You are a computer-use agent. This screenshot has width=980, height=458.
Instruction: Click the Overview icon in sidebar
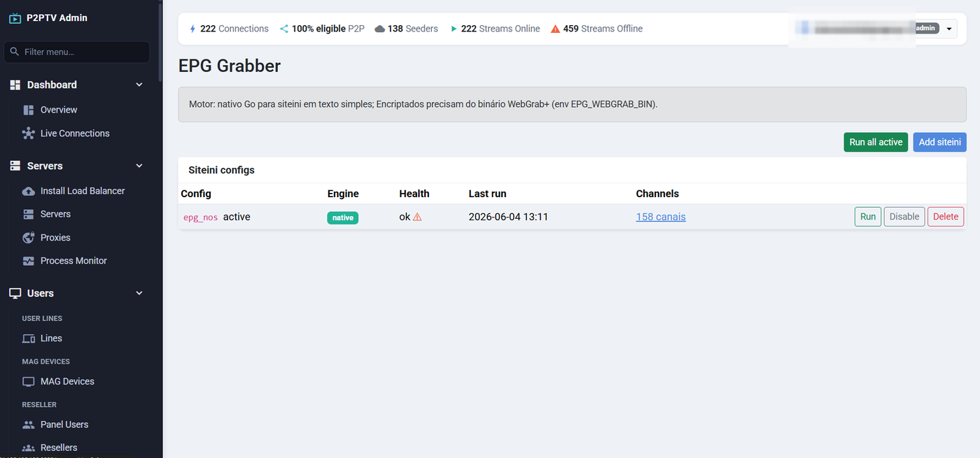[x=29, y=110]
